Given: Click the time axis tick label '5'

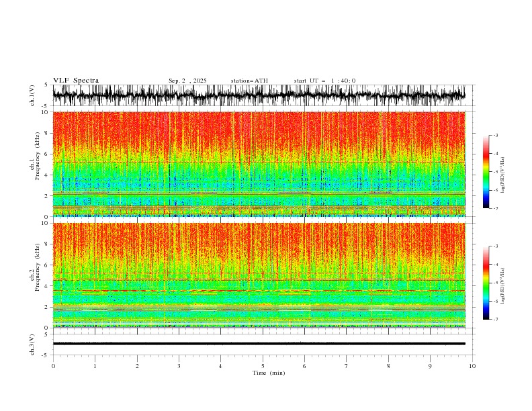Looking at the screenshot, I should pyautogui.click(x=263, y=366).
